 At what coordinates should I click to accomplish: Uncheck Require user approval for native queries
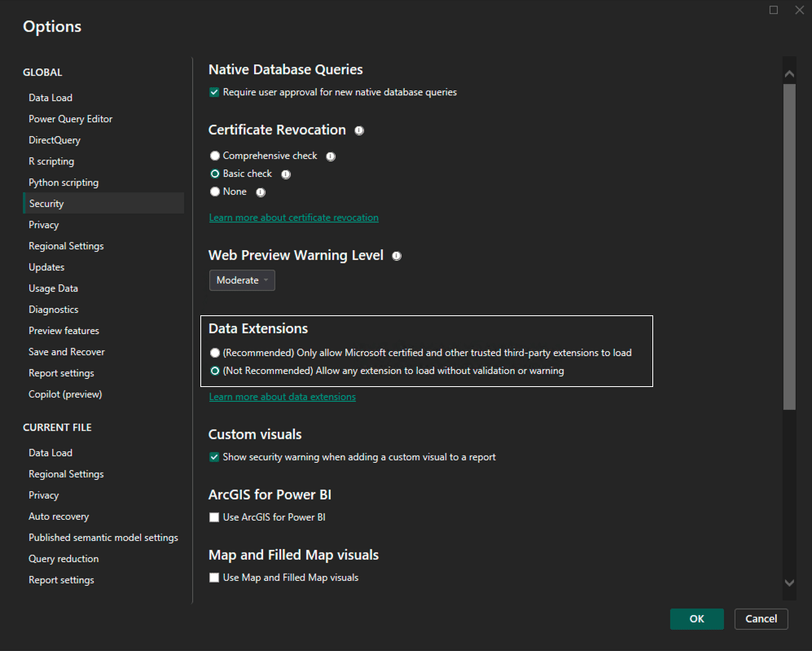click(x=214, y=92)
